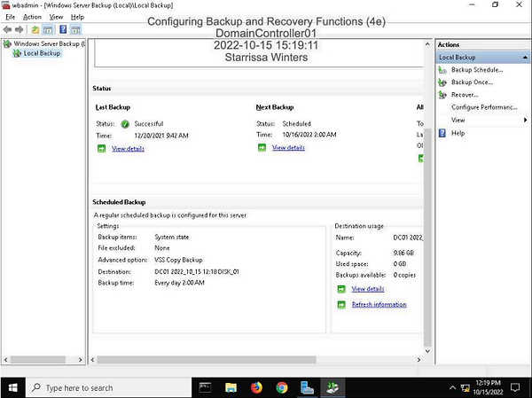532x398 pixels.
Task: Click the Backup Once icon in Actions
Action: (442, 82)
